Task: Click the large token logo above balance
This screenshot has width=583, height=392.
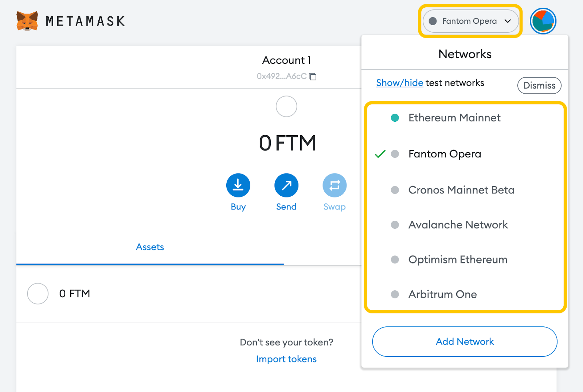Action: click(286, 106)
